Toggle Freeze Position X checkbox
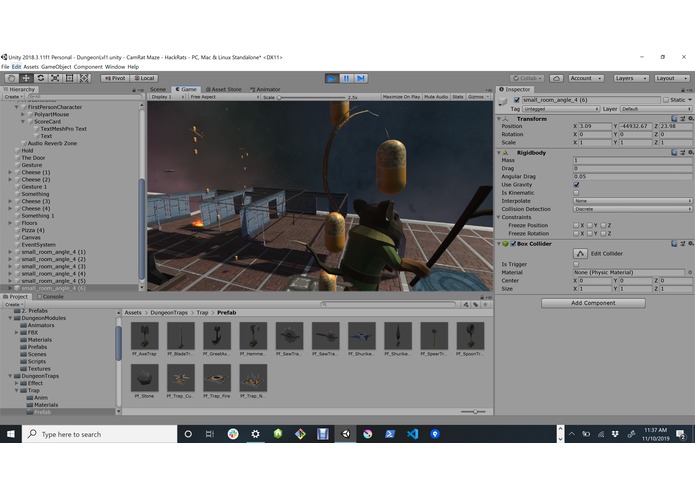Screen dimensions: 695x494 576,226
